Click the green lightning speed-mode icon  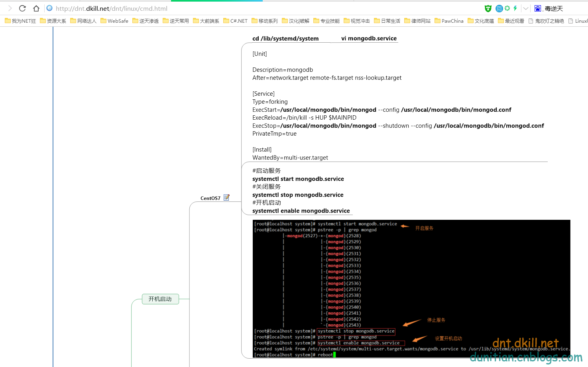[x=515, y=8]
